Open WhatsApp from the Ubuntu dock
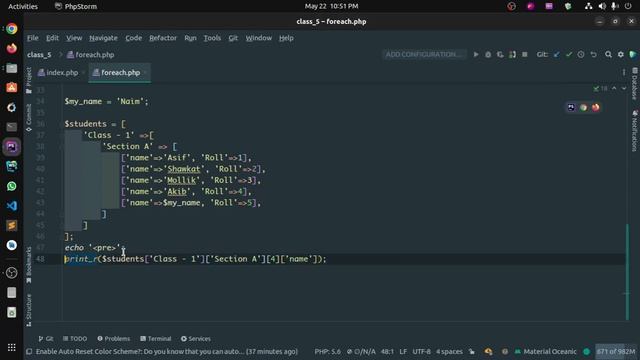 [x=12, y=186]
